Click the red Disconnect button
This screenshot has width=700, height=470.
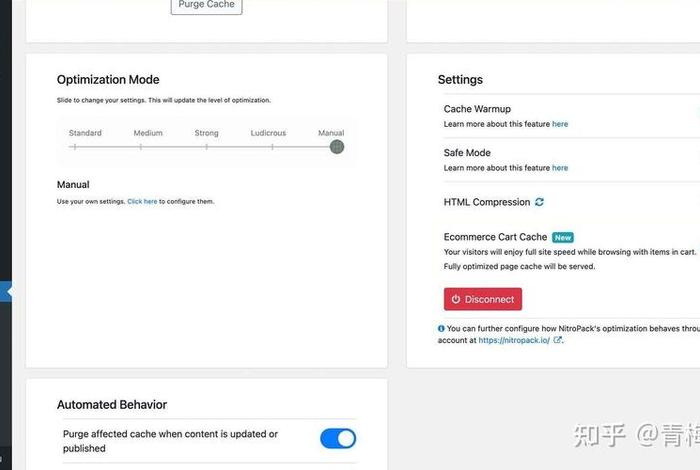(x=483, y=299)
